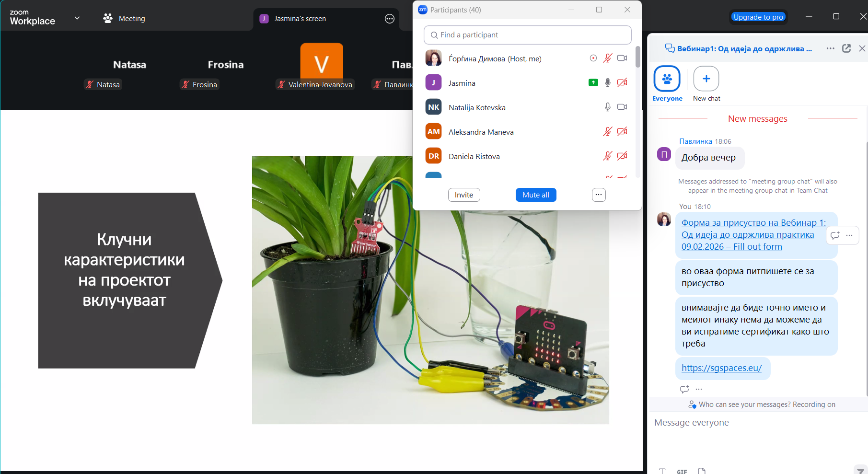Start a New chat with plus icon
This screenshot has height=474, width=868.
coord(706,79)
